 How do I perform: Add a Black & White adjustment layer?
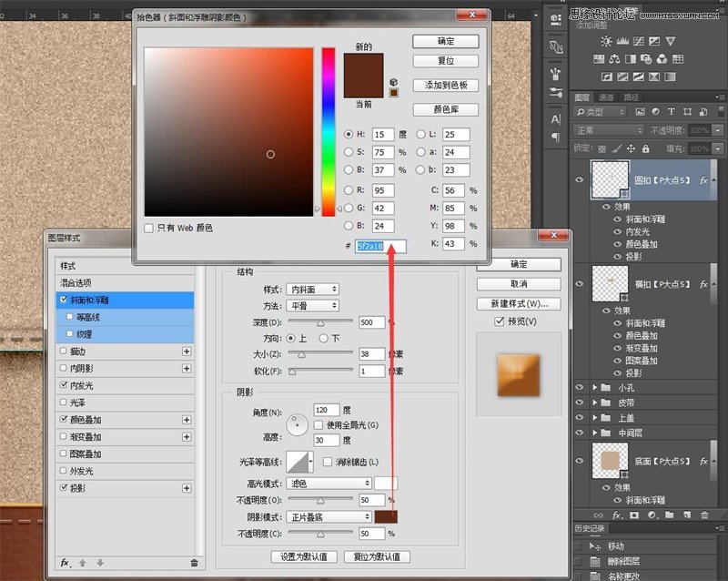631,59
